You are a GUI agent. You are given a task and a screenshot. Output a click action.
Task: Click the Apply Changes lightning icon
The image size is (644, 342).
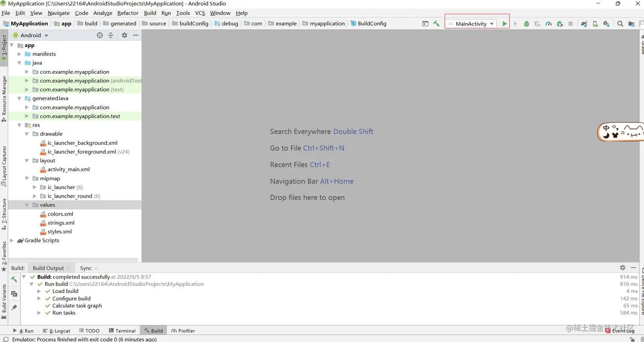515,24
